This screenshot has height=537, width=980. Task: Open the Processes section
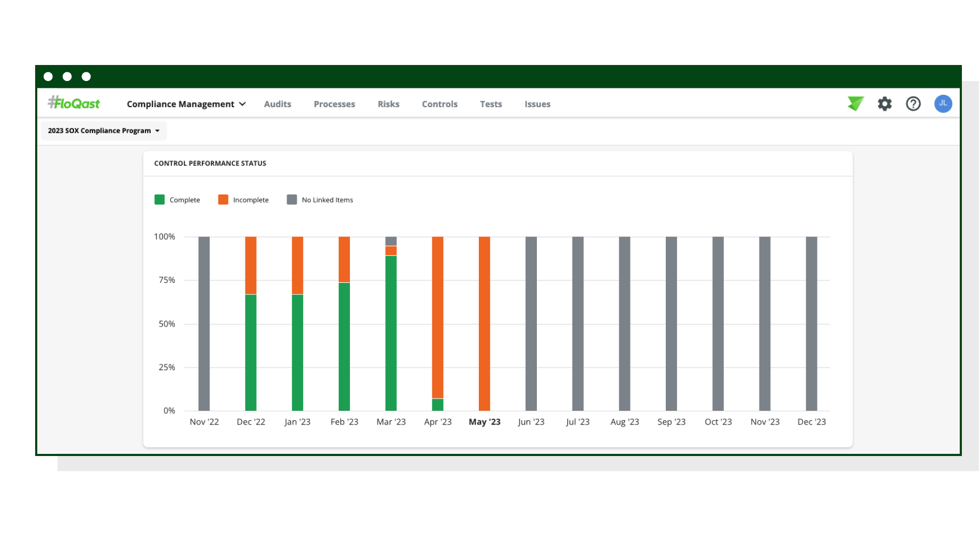pos(334,104)
